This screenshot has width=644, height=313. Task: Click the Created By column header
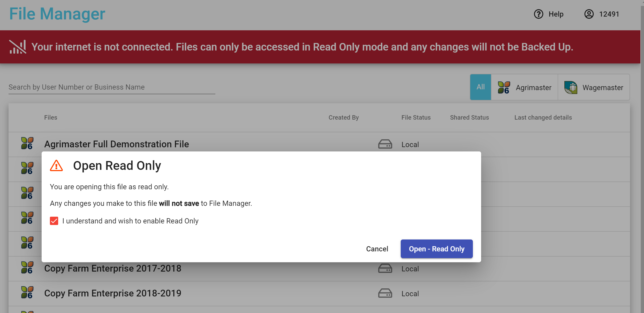coord(344,118)
